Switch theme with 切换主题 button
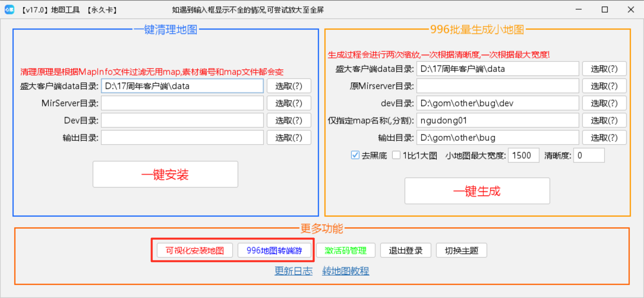Viewport: 644px width, 298px height. pyautogui.click(x=461, y=251)
